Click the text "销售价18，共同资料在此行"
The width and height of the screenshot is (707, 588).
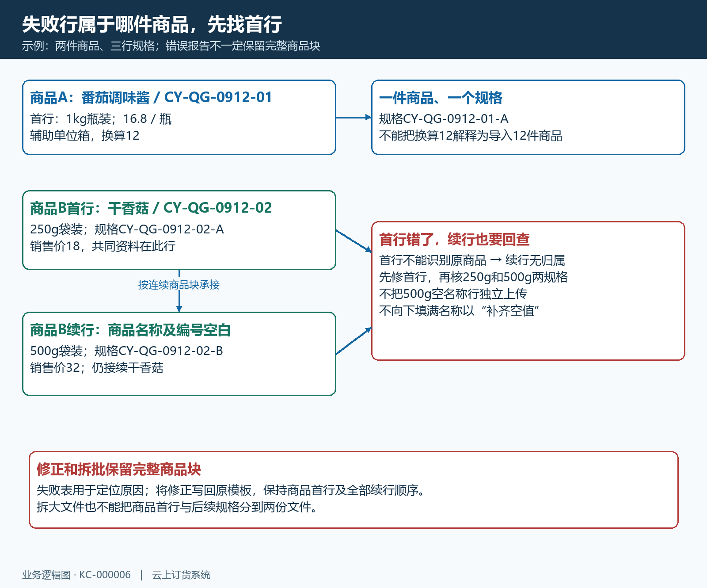103,246
